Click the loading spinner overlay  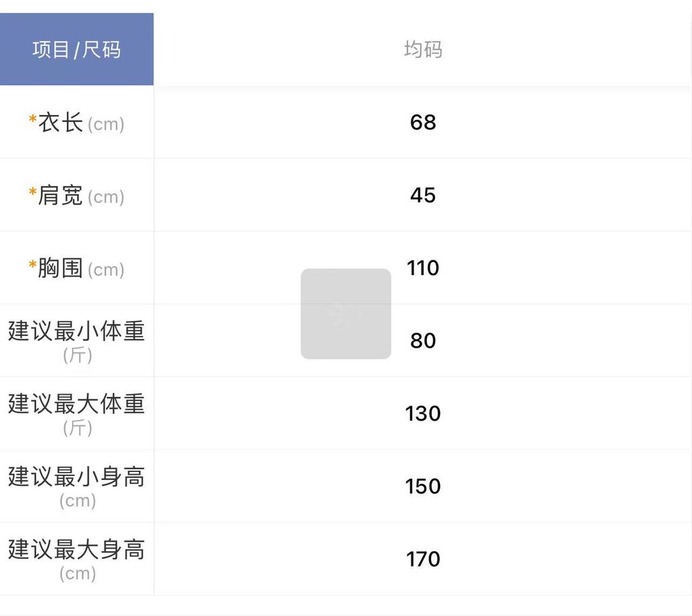pos(345,314)
